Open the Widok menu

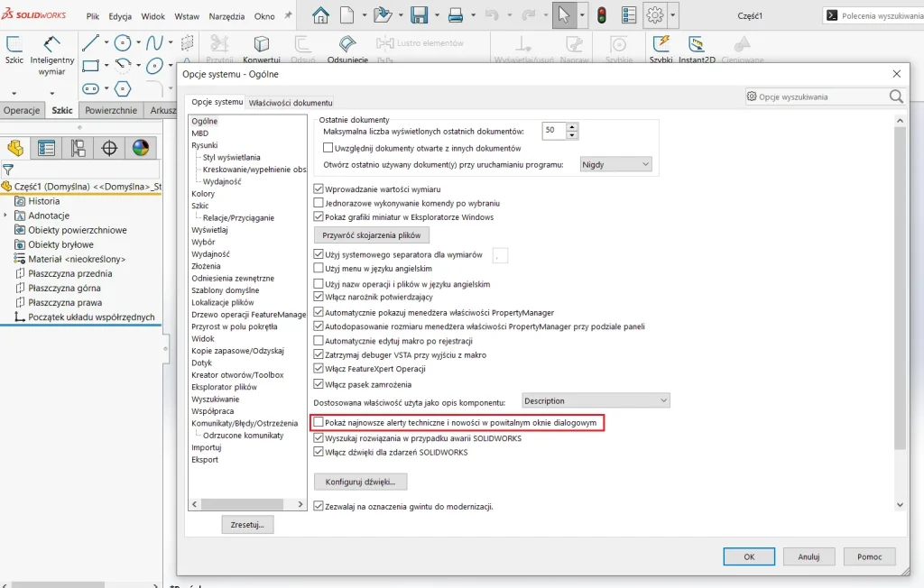(x=153, y=16)
